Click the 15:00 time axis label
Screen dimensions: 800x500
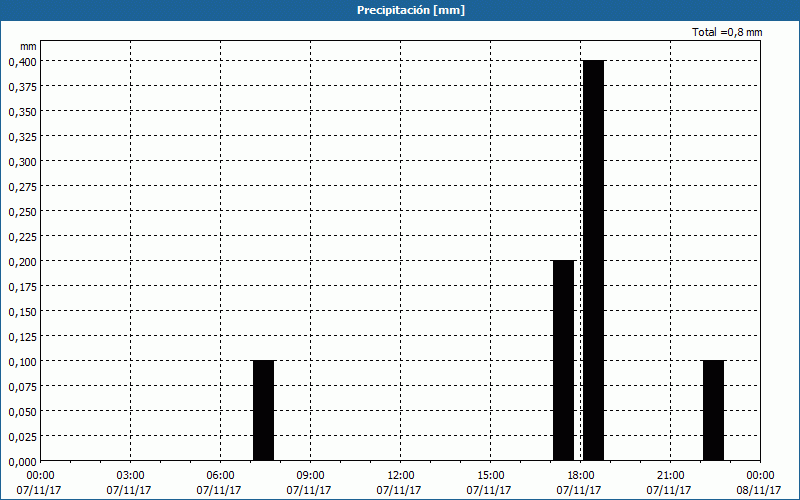pos(490,475)
